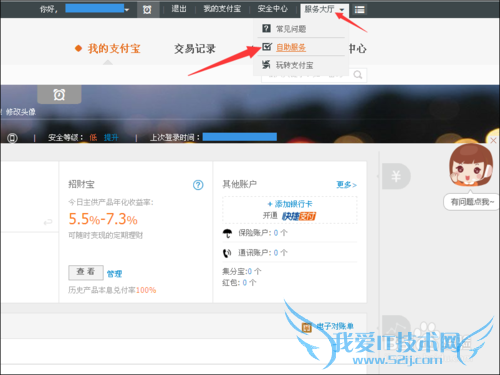500x375 pixels.
Task: Click 更多 in 其他账户 panel
Action: 346,185
